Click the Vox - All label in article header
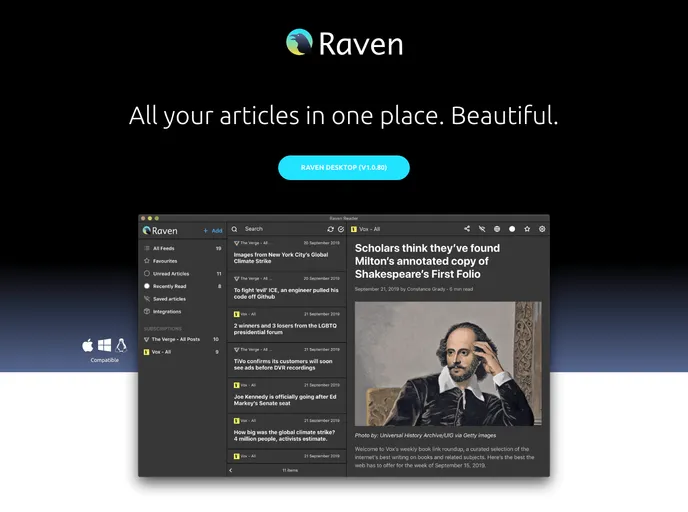The image size is (688, 512). point(369,229)
